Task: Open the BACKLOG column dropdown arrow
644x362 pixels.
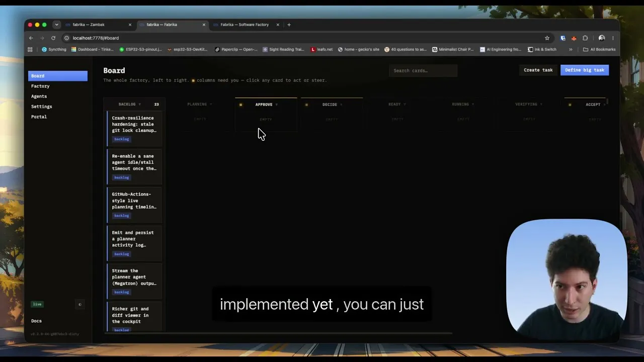Action: [139, 105]
